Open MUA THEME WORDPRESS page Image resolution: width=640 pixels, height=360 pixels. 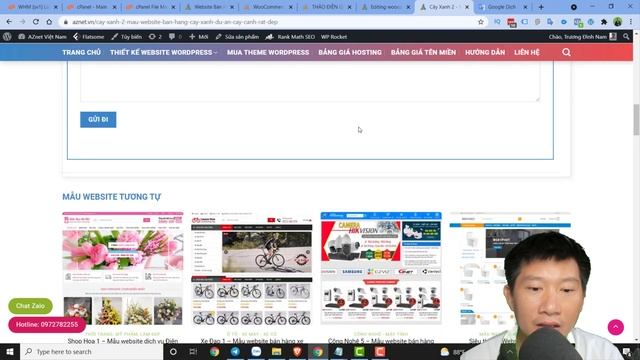pyautogui.click(x=268, y=52)
